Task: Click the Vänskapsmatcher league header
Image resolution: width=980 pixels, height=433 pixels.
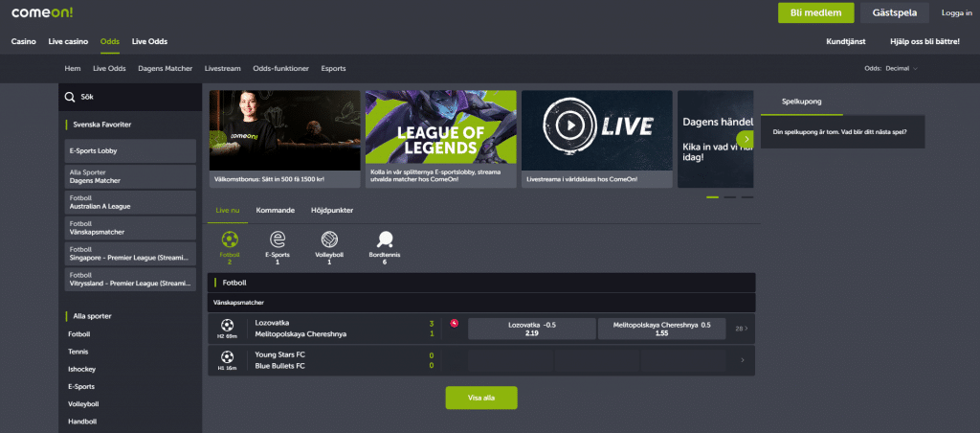Action: coord(481,302)
